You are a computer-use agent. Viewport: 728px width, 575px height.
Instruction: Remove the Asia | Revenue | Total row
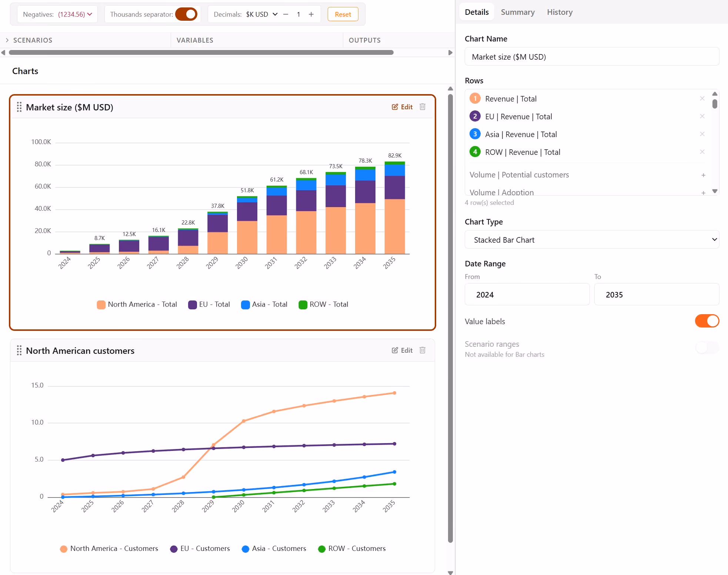pyautogui.click(x=702, y=134)
